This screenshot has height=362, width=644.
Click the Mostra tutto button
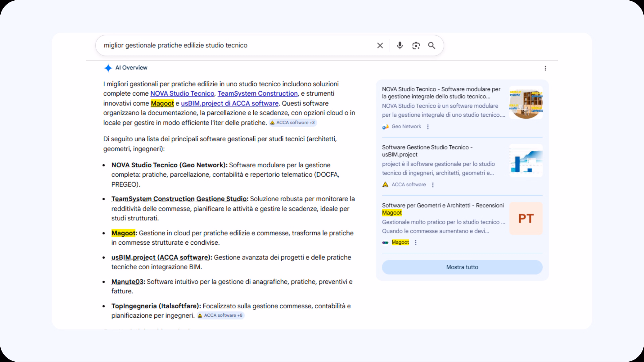[462, 267]
